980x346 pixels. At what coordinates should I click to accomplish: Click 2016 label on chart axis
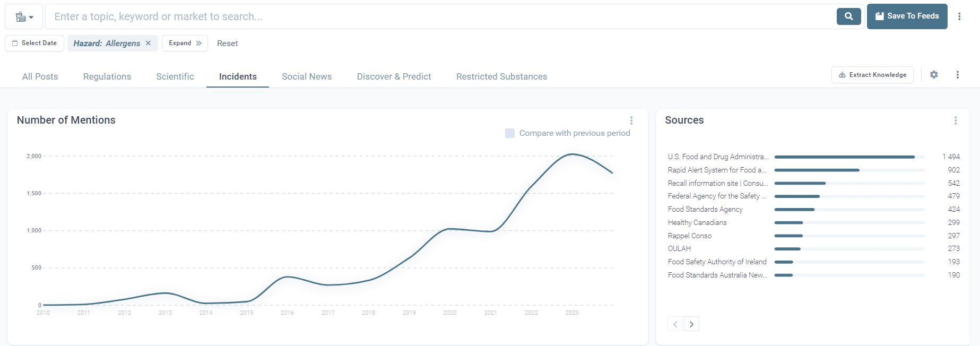[x=287, y=313]
